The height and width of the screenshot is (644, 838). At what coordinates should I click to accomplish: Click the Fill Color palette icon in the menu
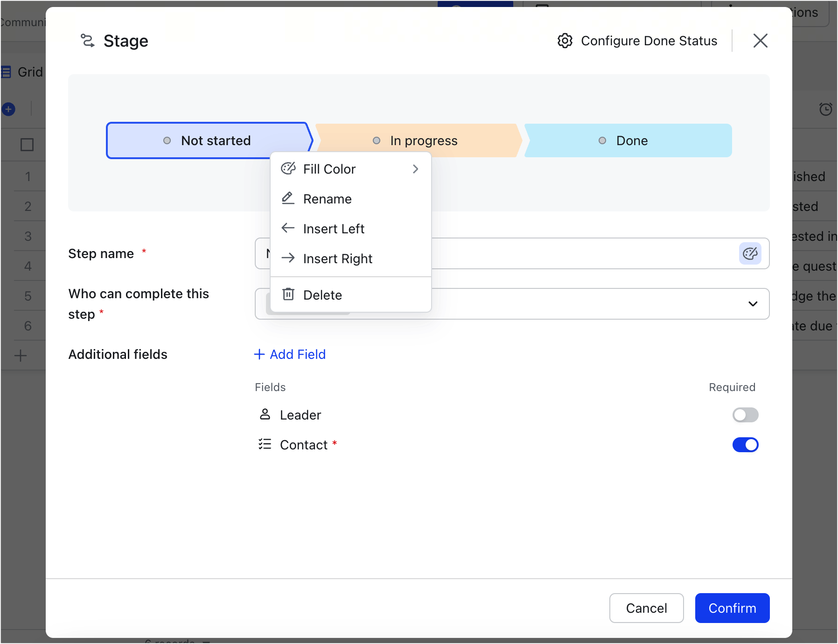click(x=288, y=169)
